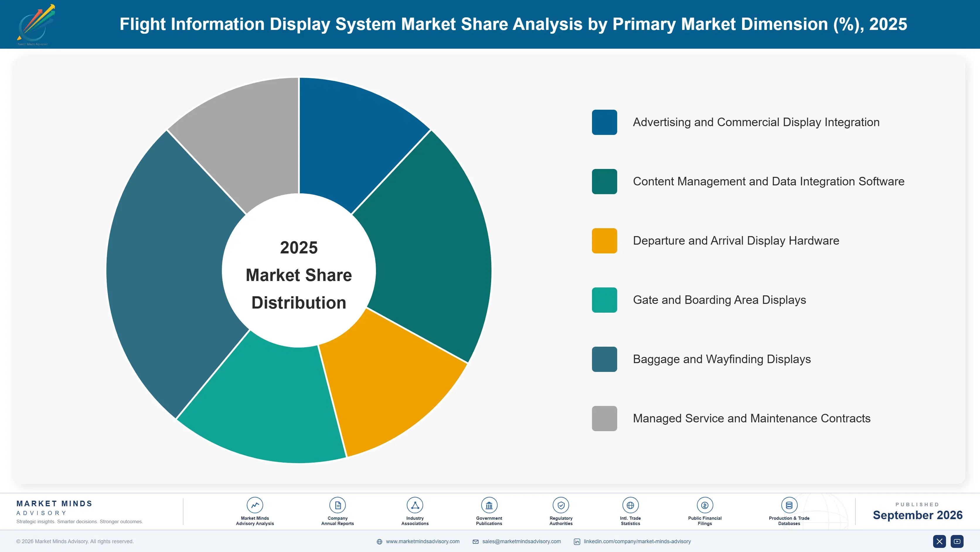Click the Public Financial Filings icon
The height and width of the screenshot is (552, 980).
point(705,505)
